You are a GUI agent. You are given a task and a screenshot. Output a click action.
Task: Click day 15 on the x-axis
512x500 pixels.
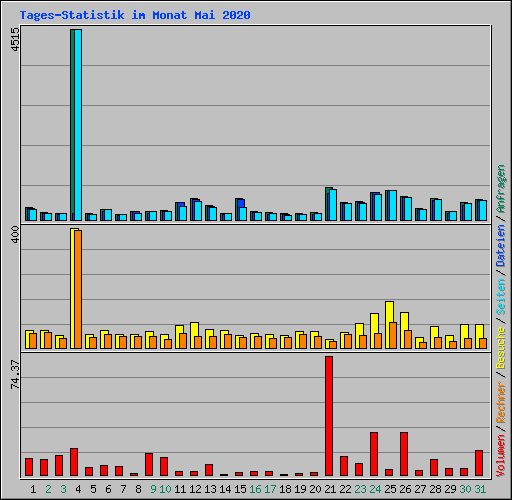[x=240, y=489]
